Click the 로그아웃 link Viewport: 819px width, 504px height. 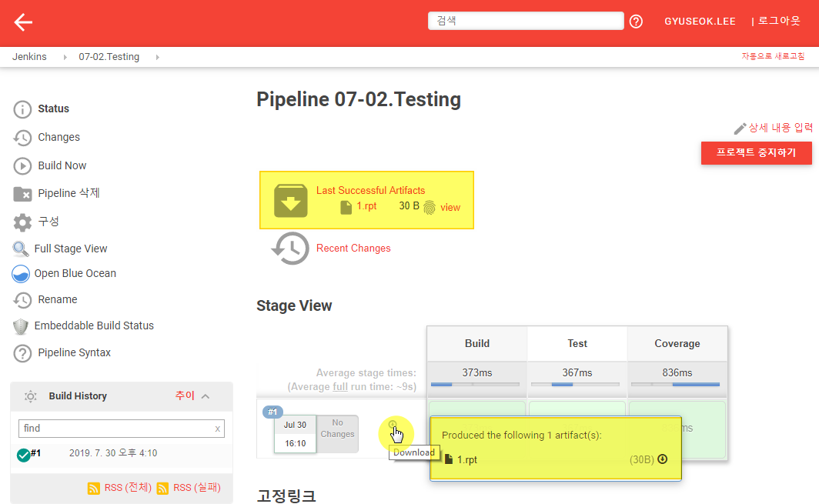point(778,22)
